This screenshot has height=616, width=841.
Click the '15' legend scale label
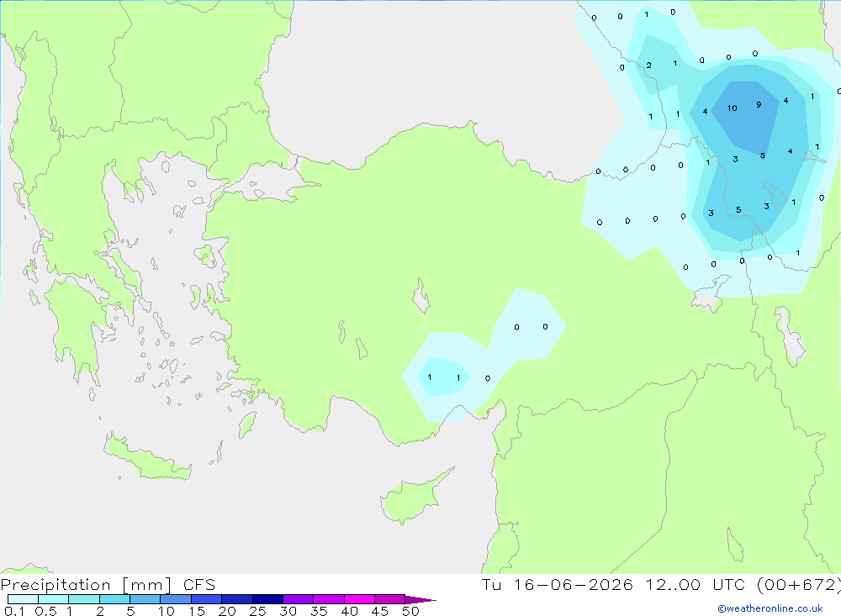point(197,611)
